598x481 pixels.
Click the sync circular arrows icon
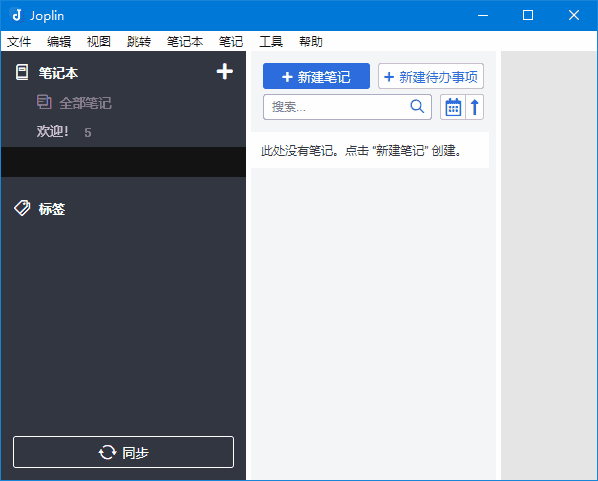pos(108,452)
